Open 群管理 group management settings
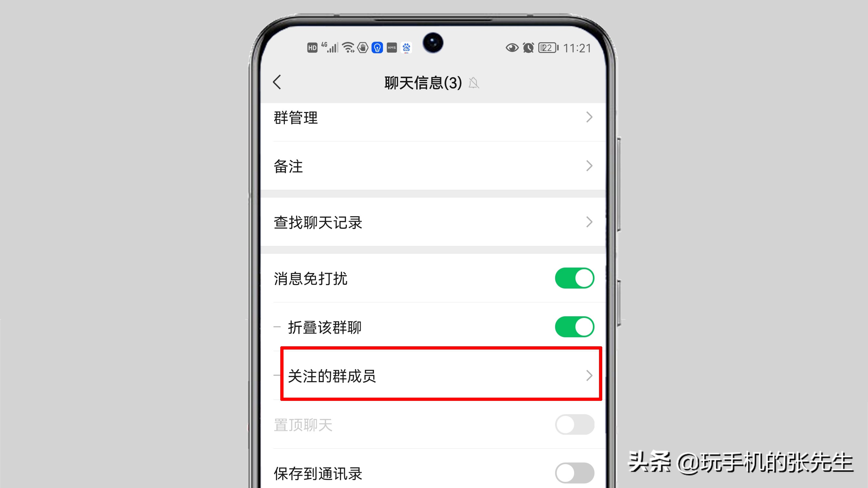The width and height of the screenshot is (868, 488). 434,117
